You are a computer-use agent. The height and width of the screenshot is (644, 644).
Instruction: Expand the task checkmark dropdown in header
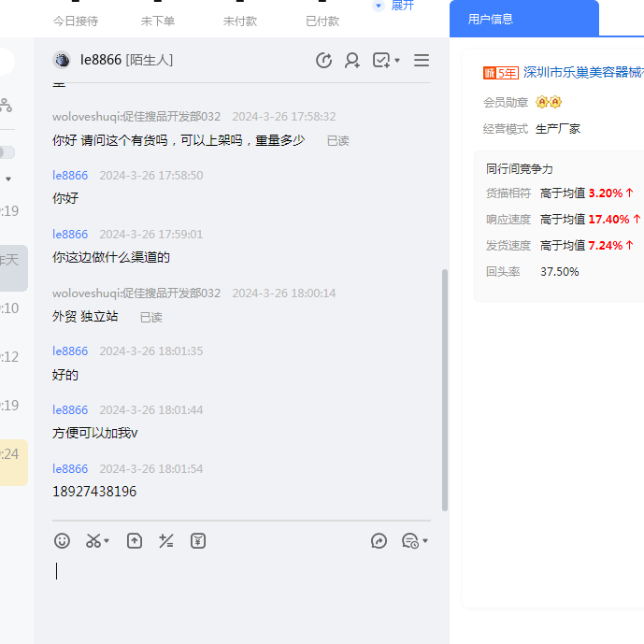[x=397, y=62]
